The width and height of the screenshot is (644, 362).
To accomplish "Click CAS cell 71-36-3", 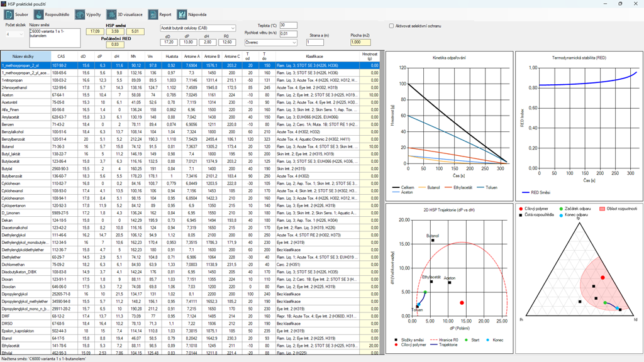I will click(x=64, y=146).
